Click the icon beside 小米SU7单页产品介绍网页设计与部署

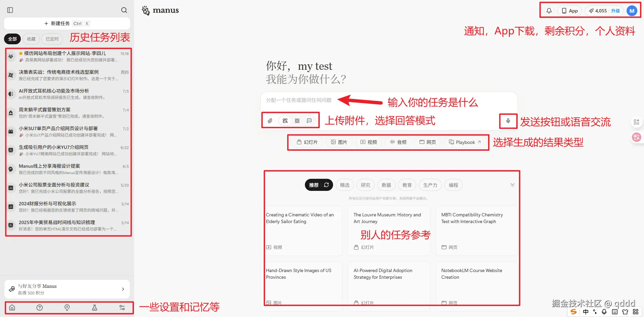pyautogui.click(x=11, y=131)
